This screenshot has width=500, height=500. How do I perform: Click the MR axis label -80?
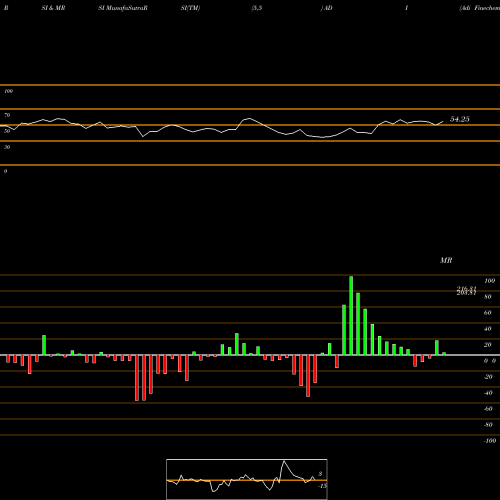pyautogui.click(x=488, y=425)
